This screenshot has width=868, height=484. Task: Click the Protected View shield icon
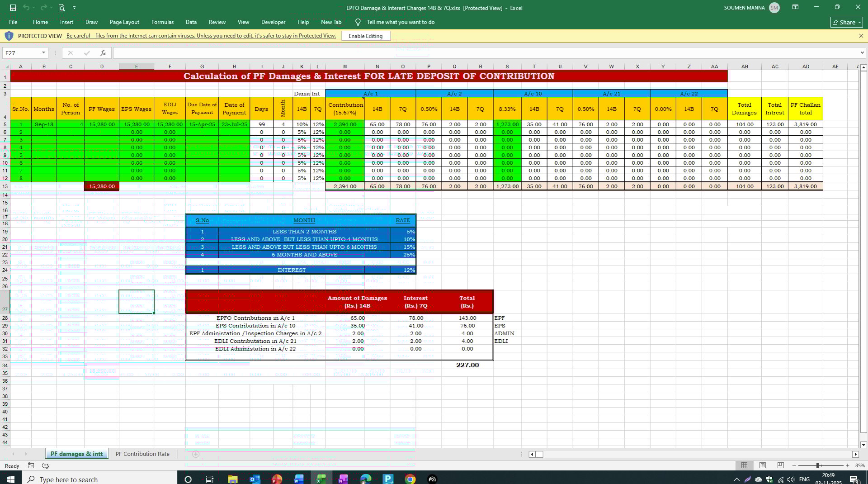pos(9,36)
